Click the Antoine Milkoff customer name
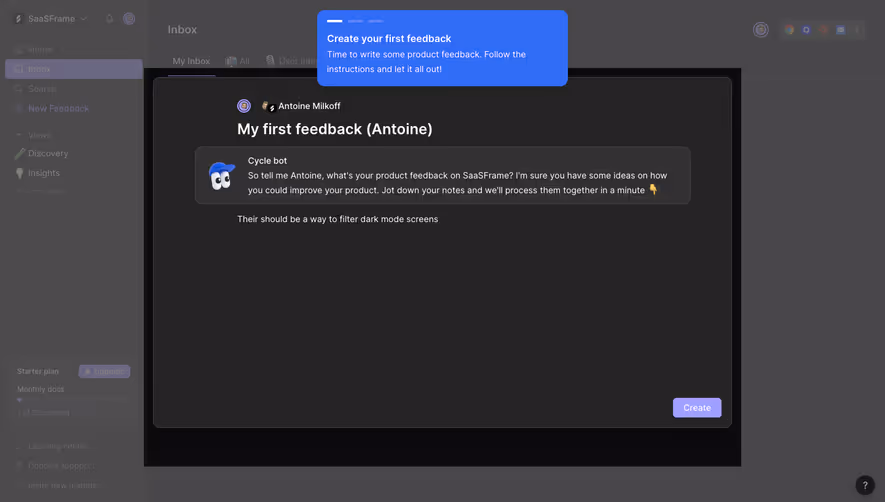 pyautogui.click(x=309, y=106)
